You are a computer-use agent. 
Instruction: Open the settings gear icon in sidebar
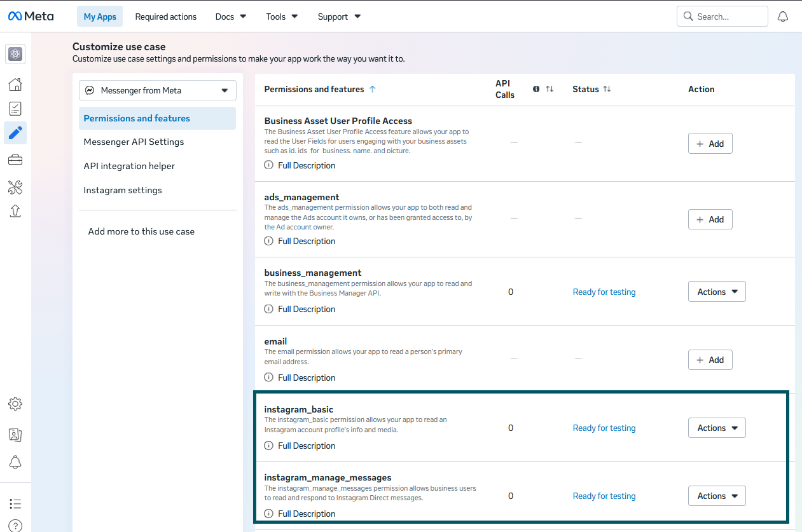click(16, 404)
